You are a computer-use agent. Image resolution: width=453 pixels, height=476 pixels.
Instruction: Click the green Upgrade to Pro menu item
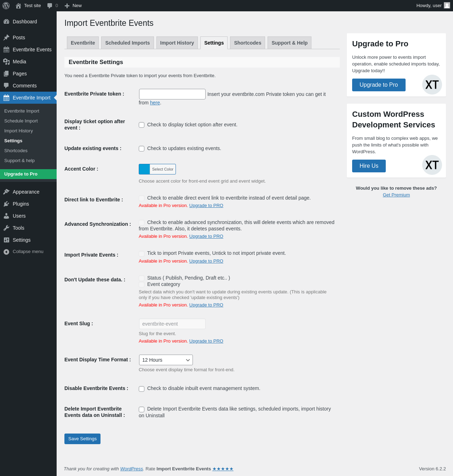[28, 174]
